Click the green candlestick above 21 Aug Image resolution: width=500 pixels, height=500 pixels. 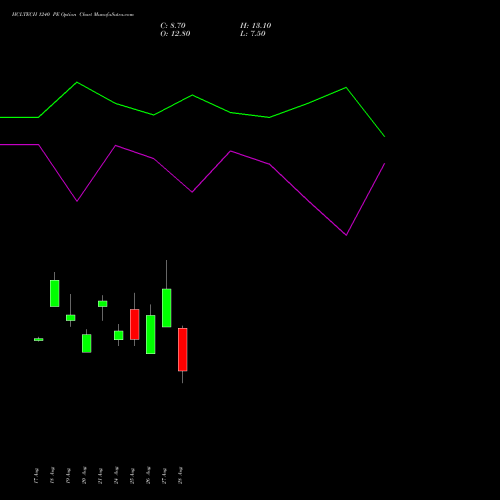tap(103, 304)
